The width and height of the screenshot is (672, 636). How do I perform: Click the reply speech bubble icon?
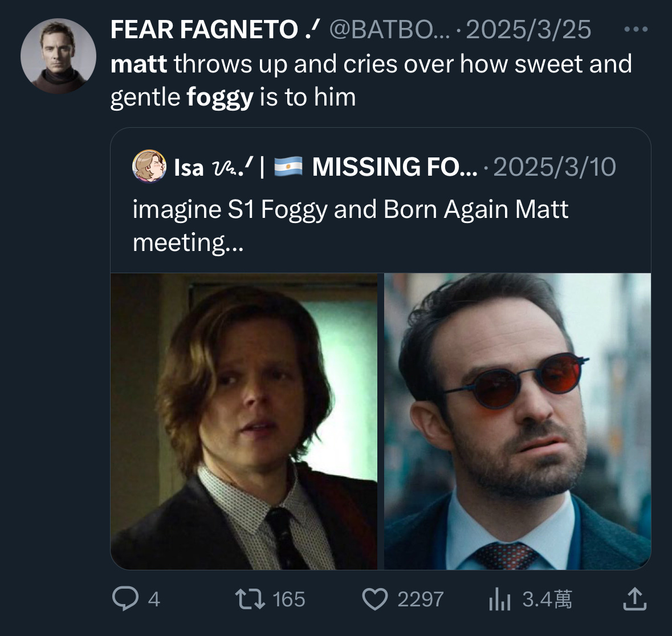(123, 599)
